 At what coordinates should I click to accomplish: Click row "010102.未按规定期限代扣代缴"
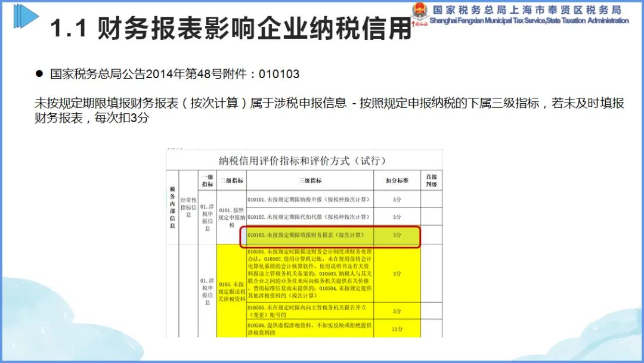(x=310, y=216)
